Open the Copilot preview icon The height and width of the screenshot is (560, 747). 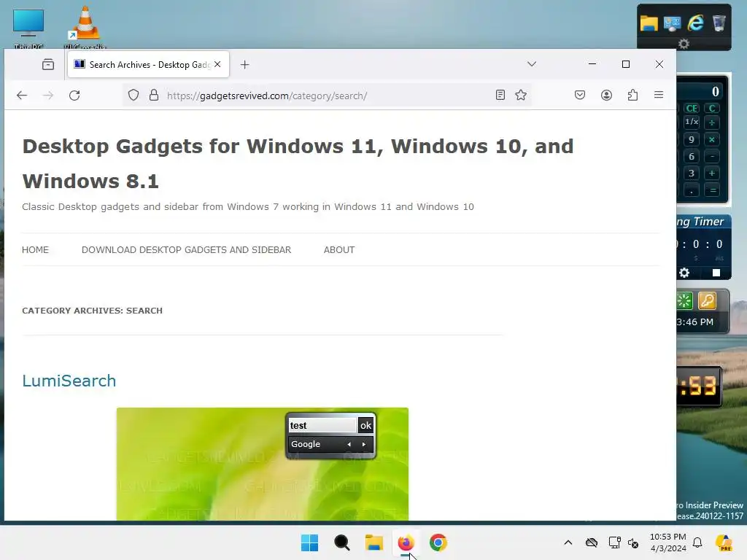[724, 542]
